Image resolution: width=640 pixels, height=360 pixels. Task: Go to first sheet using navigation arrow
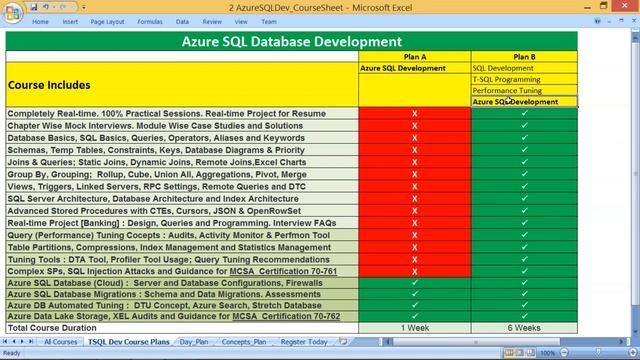pos(5,342)
